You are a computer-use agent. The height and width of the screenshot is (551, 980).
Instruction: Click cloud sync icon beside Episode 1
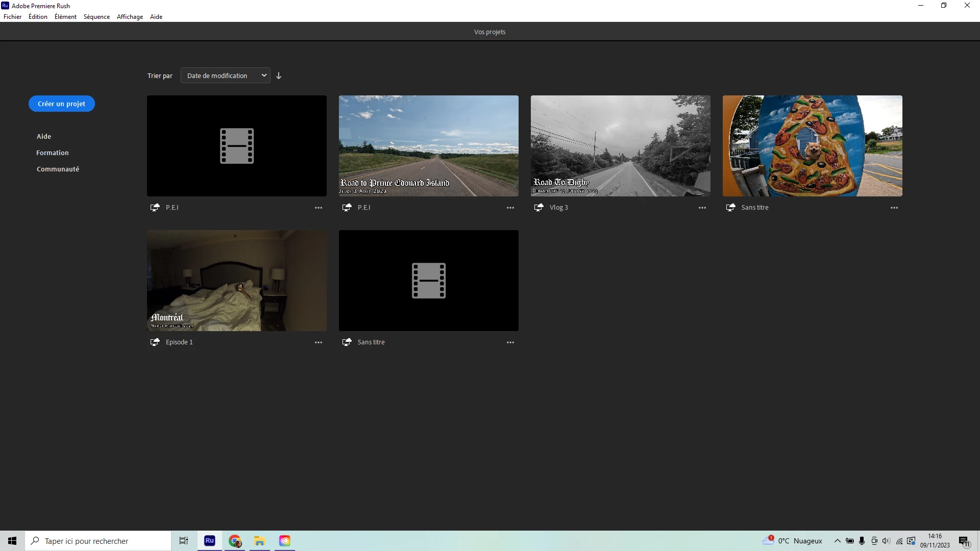(155, 342)
